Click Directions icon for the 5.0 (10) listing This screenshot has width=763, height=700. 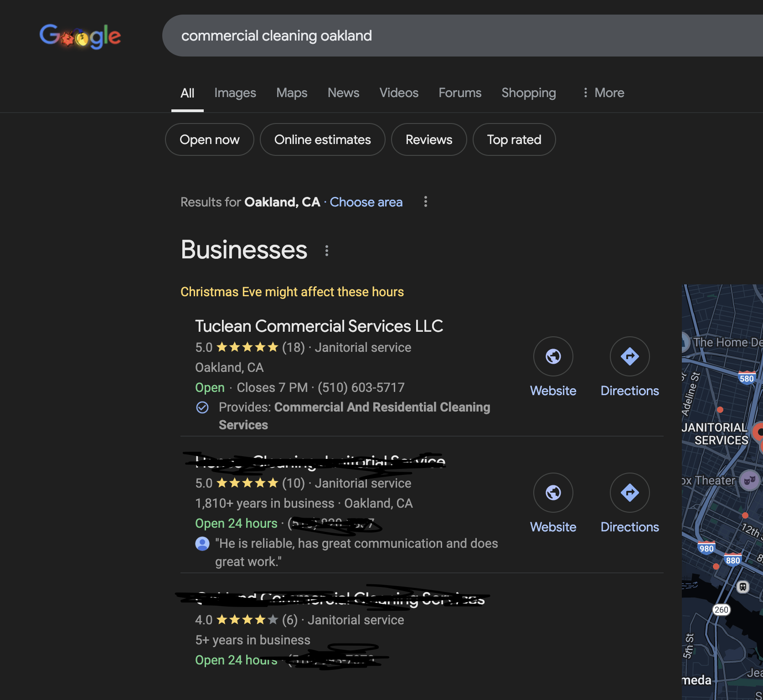(x=630, y=493)
